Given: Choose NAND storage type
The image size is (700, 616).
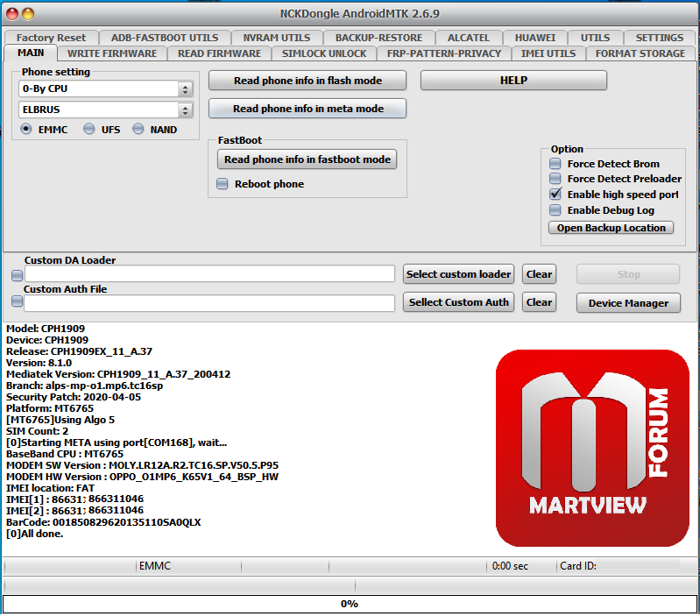Looking at the screenshot, I should [x=138, y=130].
